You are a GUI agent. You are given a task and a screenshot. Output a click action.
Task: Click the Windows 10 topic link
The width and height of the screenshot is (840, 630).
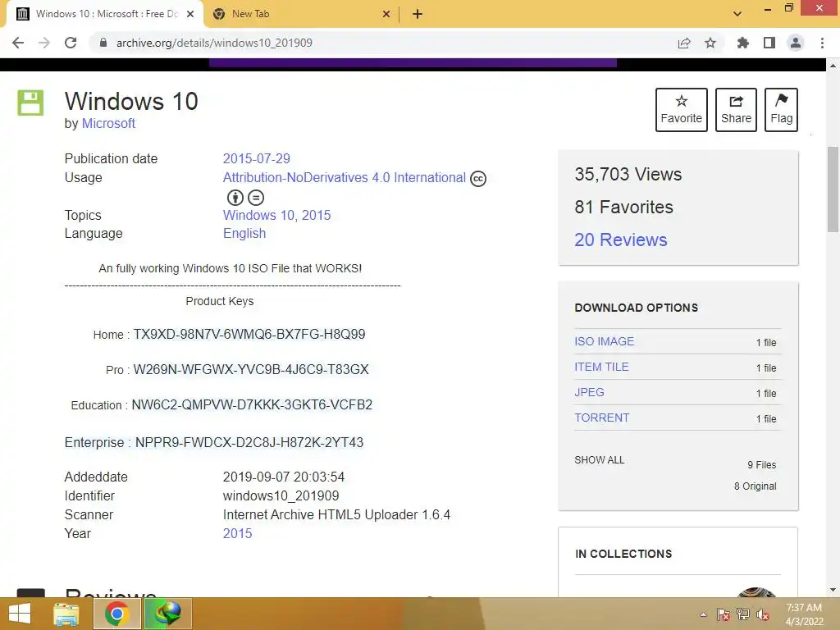[258, 216]
